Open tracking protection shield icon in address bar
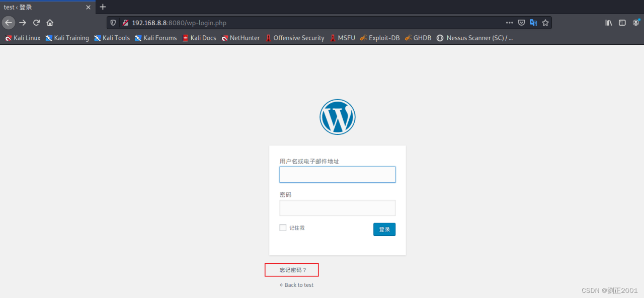The image size is (644, 298). click(113, 23)
